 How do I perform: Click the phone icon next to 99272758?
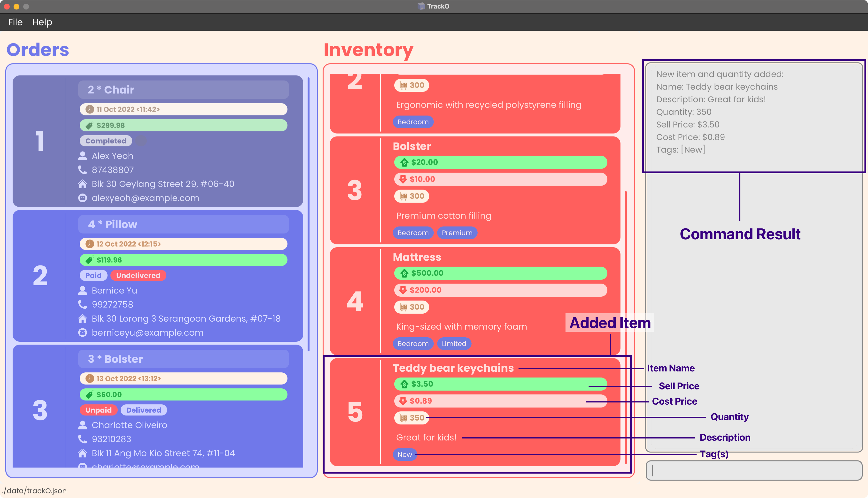(83, 304)
